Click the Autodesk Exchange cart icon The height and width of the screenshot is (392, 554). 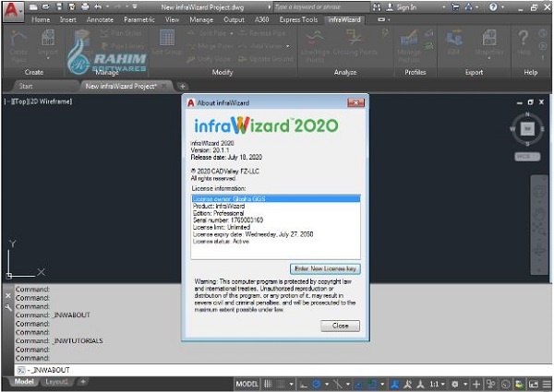click(x=455, y=6)
